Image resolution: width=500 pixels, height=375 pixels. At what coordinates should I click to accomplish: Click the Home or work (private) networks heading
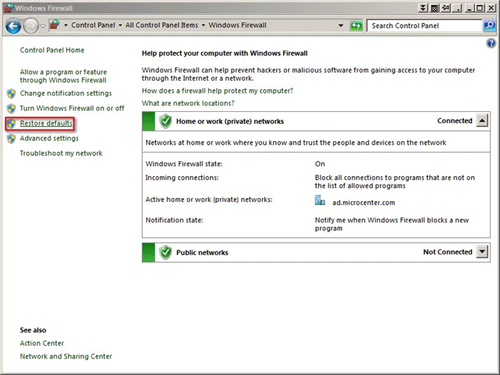pos(230,121)
